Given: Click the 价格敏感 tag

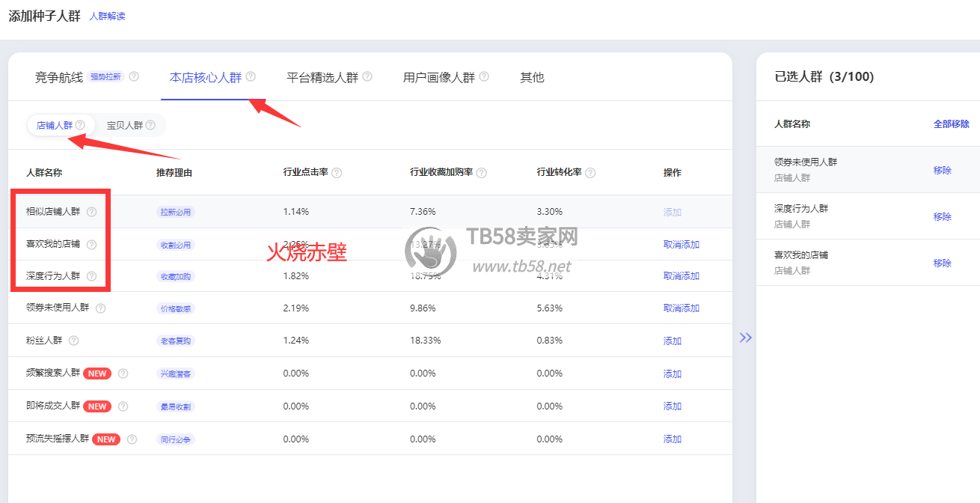Looking at the screenshot, I should (175, 308).
